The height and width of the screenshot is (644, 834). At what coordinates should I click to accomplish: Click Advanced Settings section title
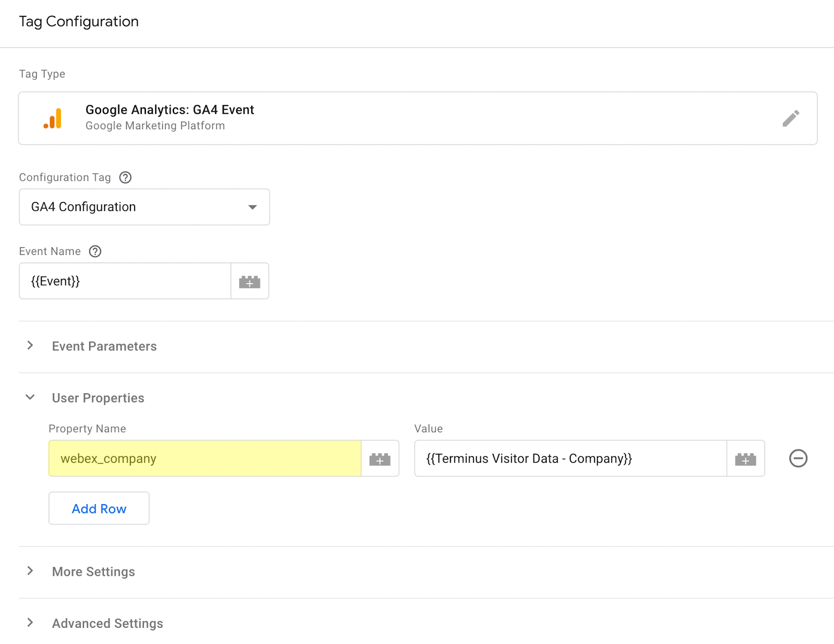tap(107, 623)
